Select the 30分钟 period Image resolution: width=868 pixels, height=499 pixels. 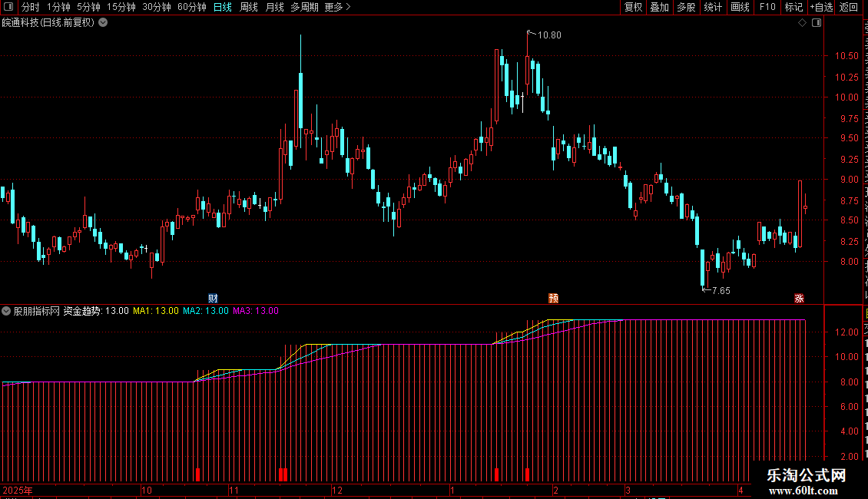[157, 7]
